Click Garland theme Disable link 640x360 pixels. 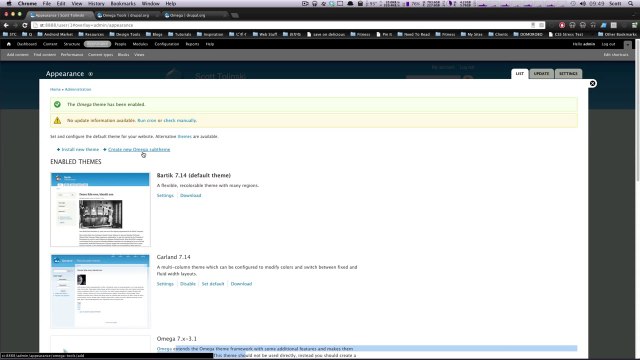[188, 284]
